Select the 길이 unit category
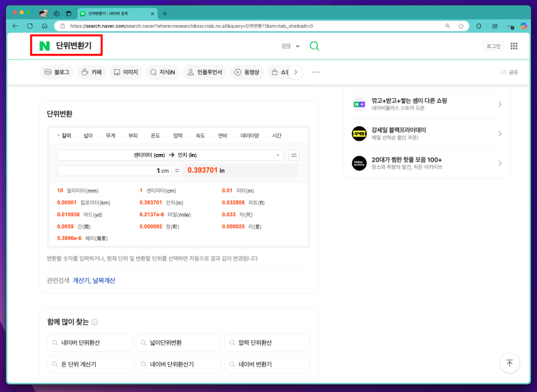The width and height of the screenshot is (537, 392). (66, 136)
